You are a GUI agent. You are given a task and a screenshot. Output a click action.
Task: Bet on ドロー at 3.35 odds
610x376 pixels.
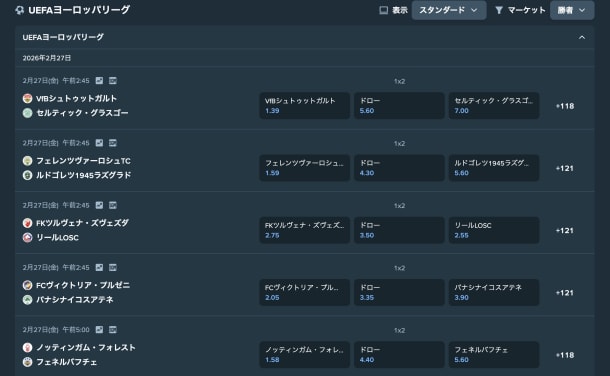399,292
